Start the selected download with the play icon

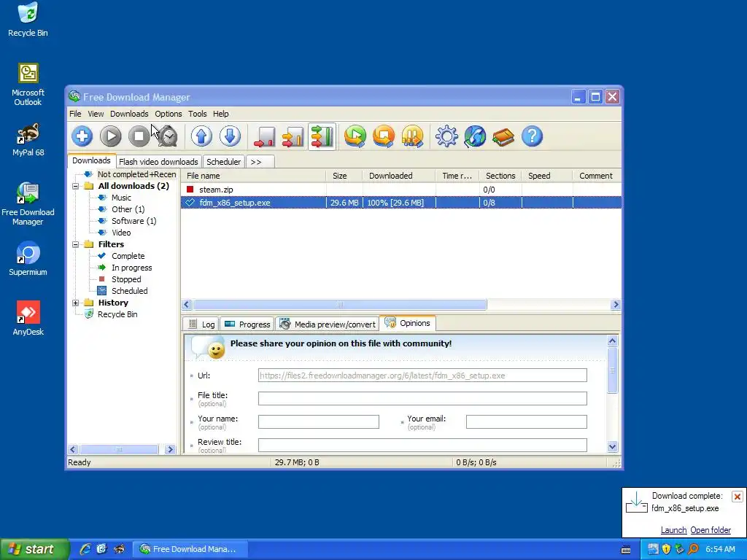(111, 136)
